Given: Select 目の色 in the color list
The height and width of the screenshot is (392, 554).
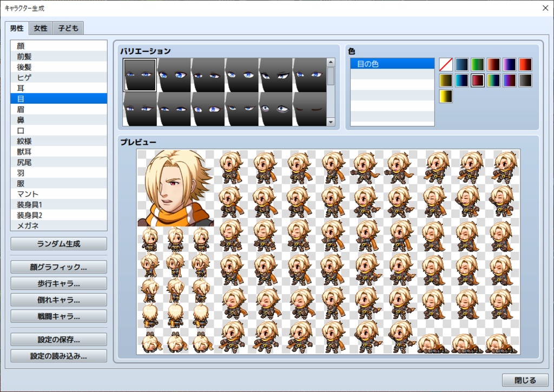Looking at the screenshot, I should click(x=392, y=63).
